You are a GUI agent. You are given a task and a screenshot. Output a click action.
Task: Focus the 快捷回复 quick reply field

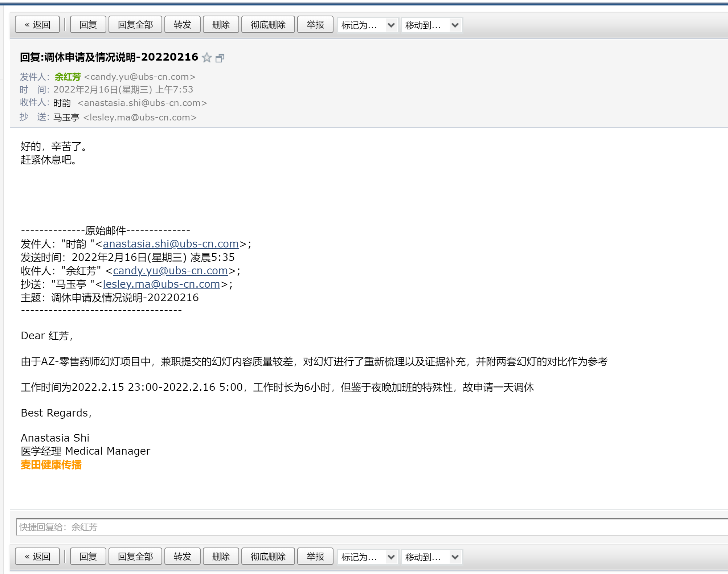pyautogui.click(x=363, y=527)
